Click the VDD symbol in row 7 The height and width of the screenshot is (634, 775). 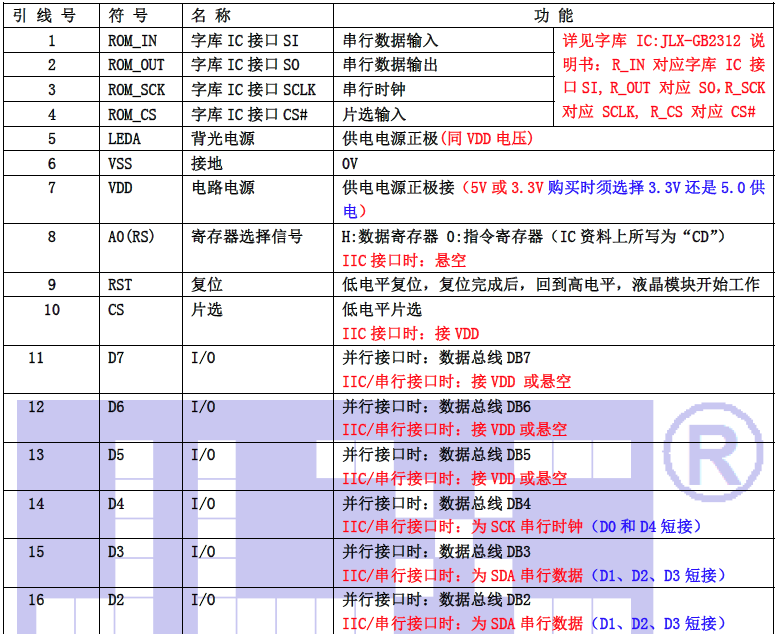(x=120, y=188)
